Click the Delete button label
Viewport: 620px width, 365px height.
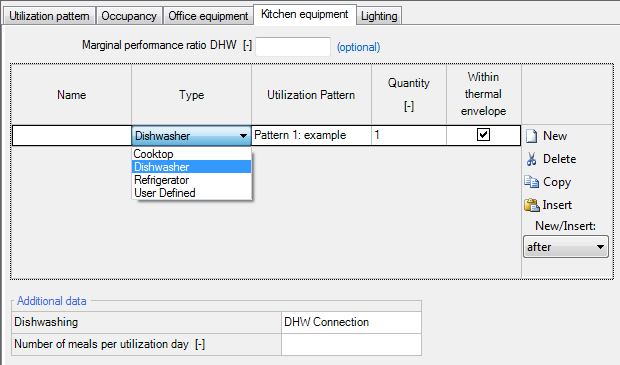click(x=560, y=159)
